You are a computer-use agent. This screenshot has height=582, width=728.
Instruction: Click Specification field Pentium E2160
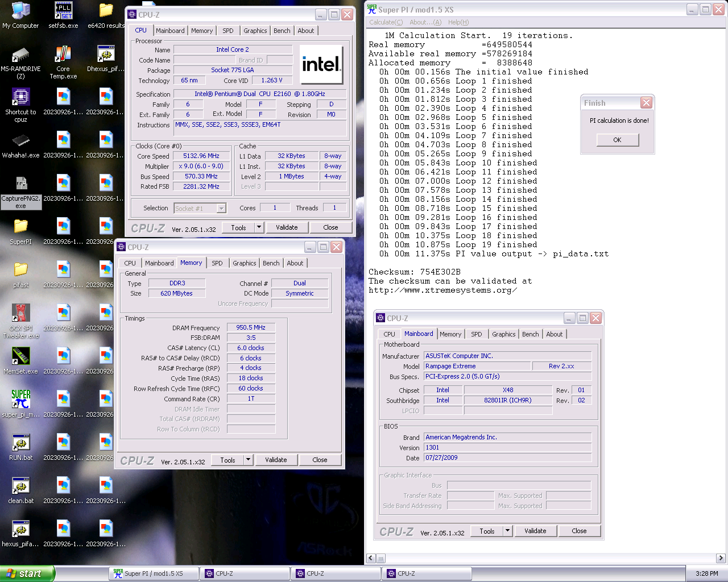tap(260, 94)
